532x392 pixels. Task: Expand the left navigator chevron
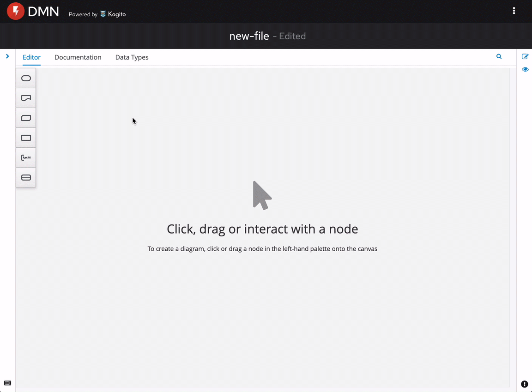7,56
